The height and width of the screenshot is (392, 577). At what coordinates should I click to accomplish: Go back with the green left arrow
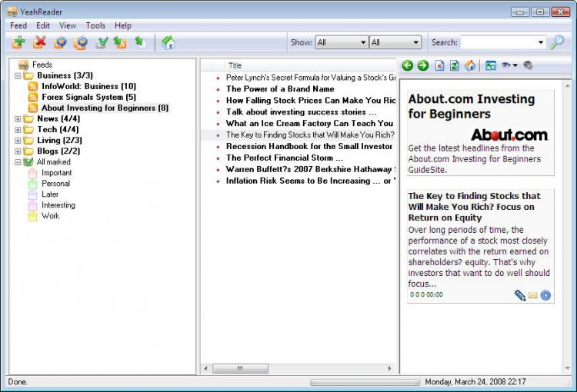[407, 66]
